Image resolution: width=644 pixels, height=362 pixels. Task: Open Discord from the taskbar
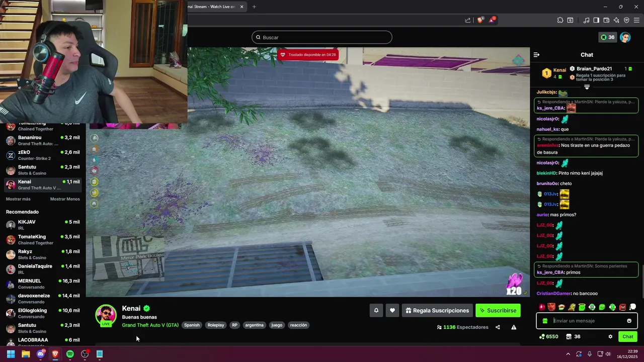pos(40,354)
